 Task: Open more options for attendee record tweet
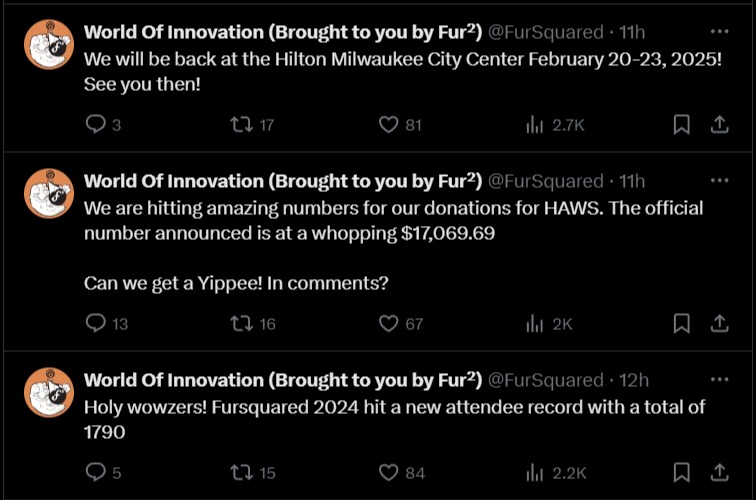tap(719, 380)
